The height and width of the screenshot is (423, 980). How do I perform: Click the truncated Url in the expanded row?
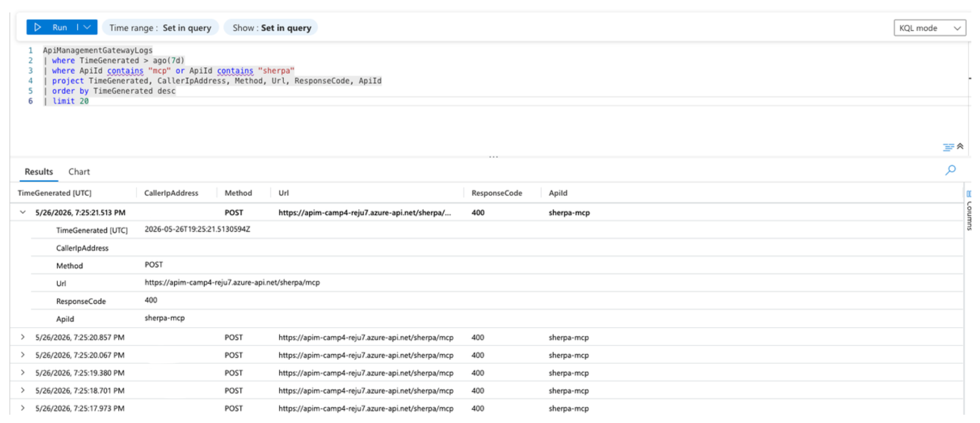point(365,212)
